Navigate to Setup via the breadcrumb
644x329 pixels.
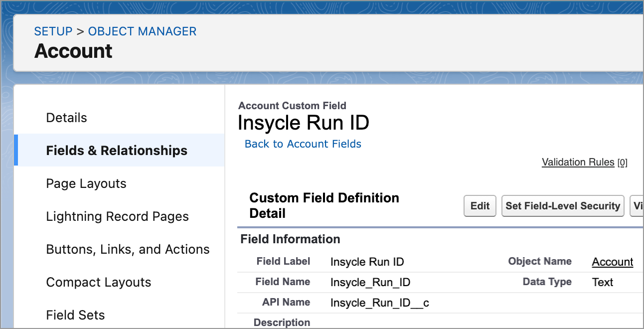coord(53,31)
